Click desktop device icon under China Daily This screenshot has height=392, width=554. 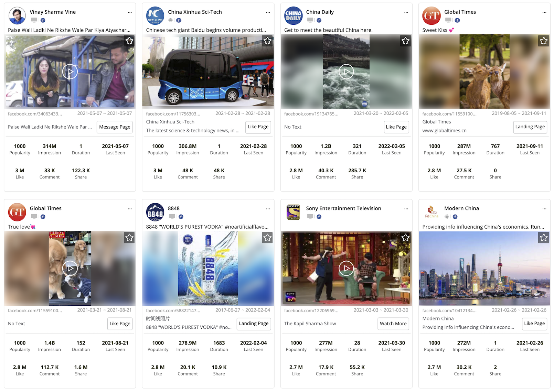tap(310, 20)
